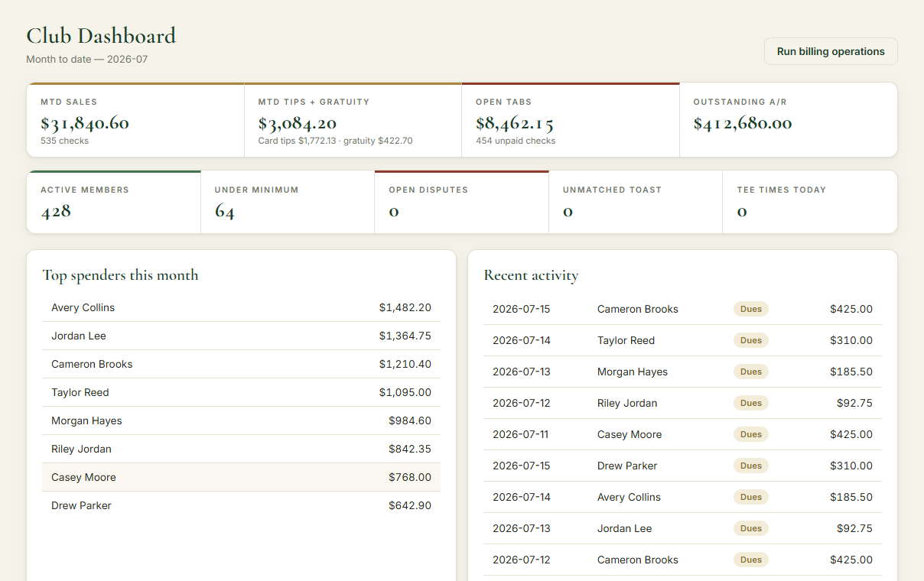Click the 454 unpaid checks caption
The height and width of the screenshot is (581, 924).
[x=516, y=141]
